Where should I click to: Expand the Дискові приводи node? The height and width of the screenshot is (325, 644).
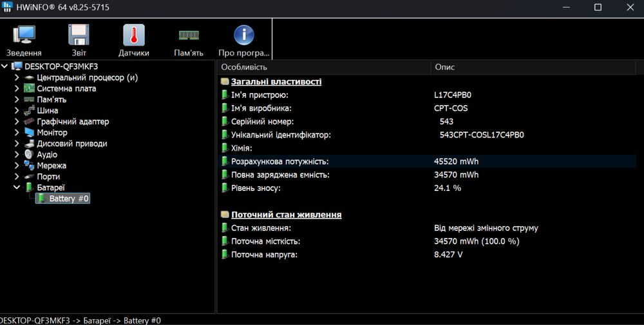pyautogui.click(x=17, y=144)
